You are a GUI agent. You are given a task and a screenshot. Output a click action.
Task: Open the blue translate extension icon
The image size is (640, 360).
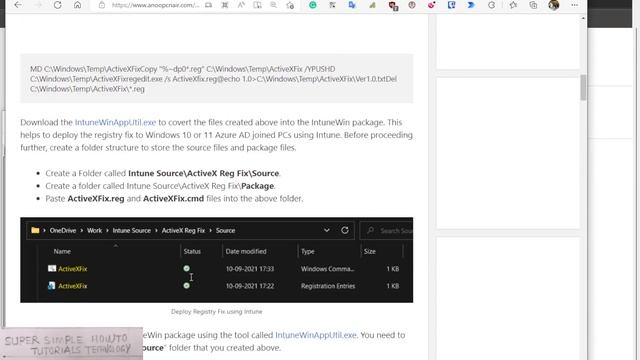pos(352,5)
